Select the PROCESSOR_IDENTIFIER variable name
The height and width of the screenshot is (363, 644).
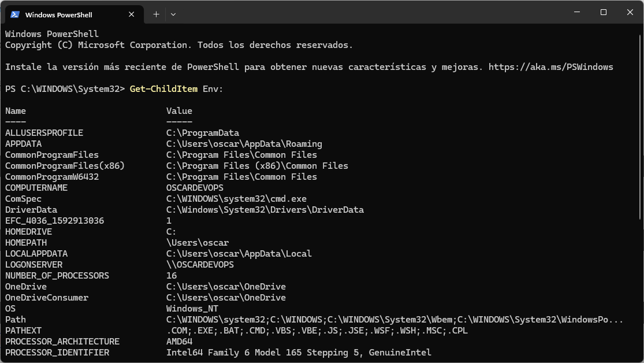click(57, 353)
